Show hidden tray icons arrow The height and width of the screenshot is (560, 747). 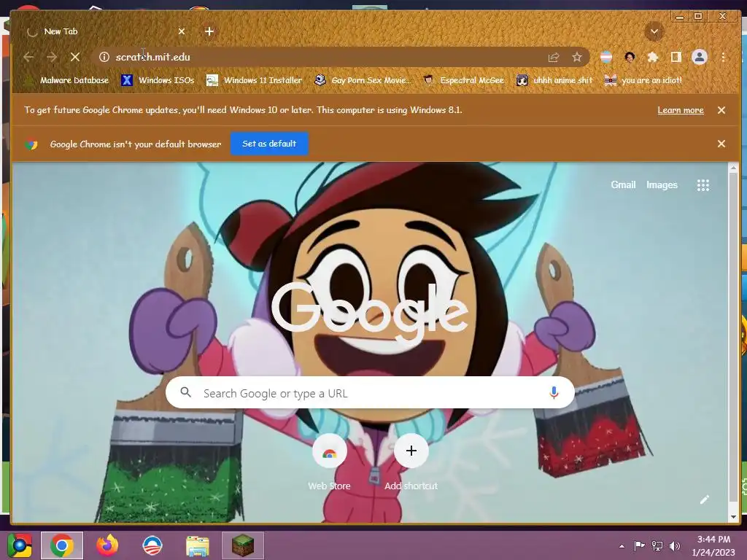622,546
